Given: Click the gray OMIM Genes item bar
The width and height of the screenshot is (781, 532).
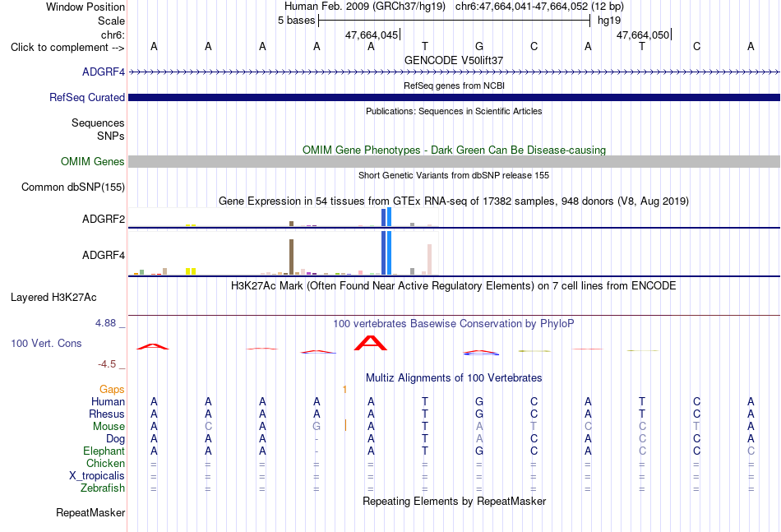Looking at the screenshot, I should [x=454, y=161].
